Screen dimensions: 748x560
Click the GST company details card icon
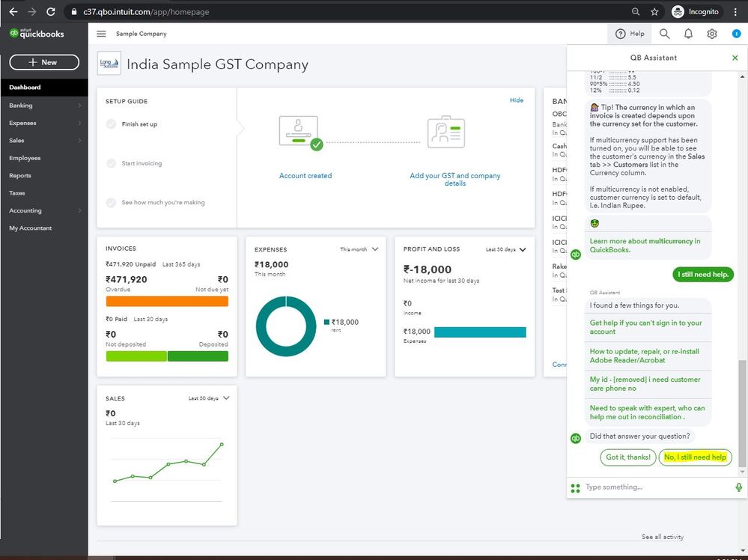click(446, 132)
